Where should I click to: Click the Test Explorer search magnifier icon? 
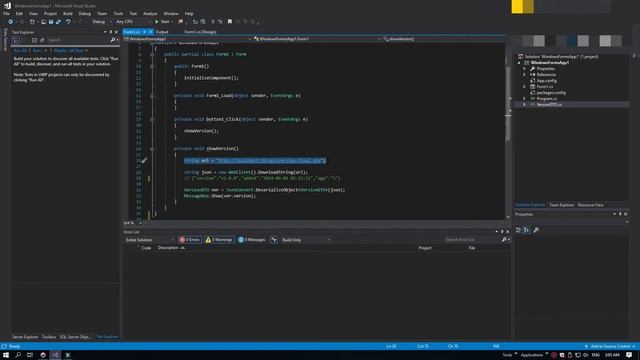tap(113, 40)
